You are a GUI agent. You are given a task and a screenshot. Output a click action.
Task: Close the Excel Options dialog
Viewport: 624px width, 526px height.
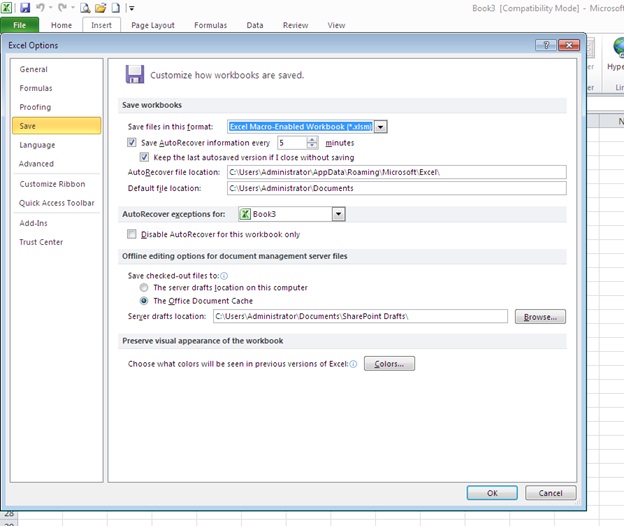(x=569, y=45)
